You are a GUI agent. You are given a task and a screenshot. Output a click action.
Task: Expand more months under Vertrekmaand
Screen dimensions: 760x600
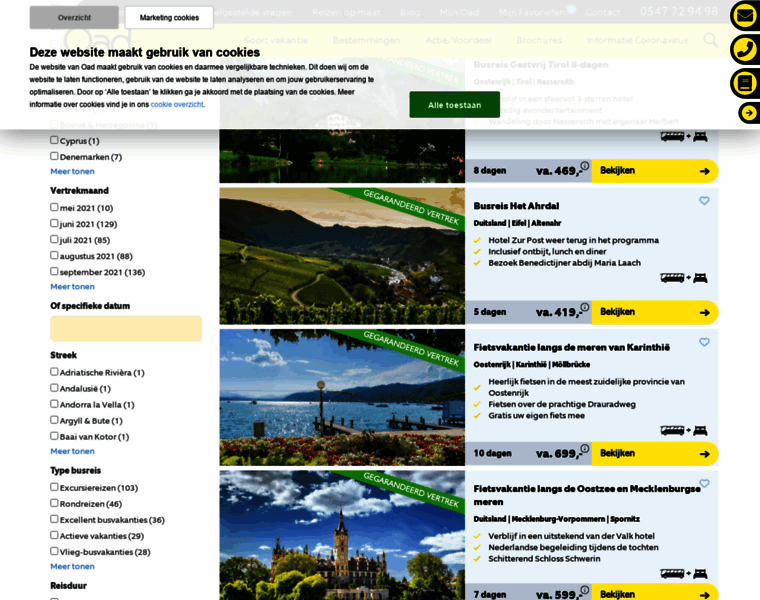(72, 286)
